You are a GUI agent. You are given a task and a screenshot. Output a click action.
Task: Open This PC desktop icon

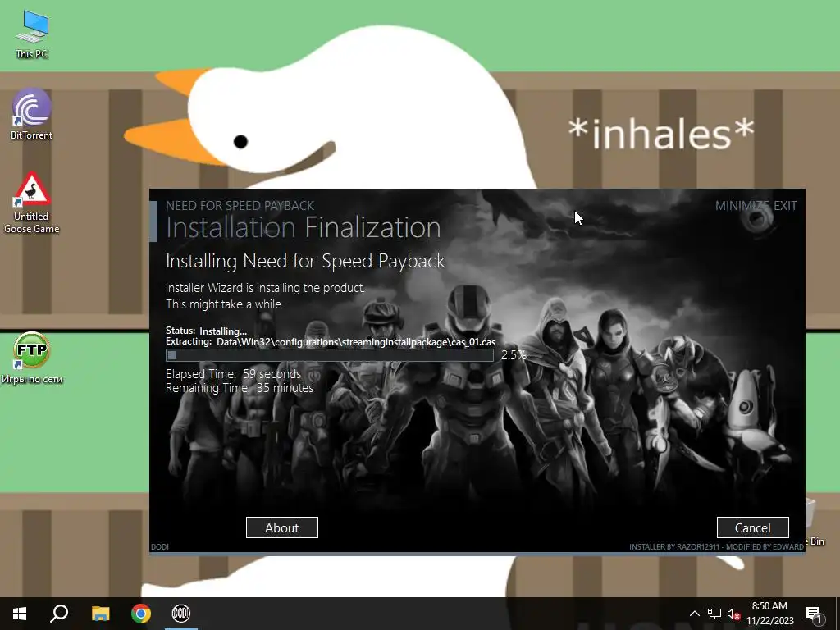[x=32, y=34]
